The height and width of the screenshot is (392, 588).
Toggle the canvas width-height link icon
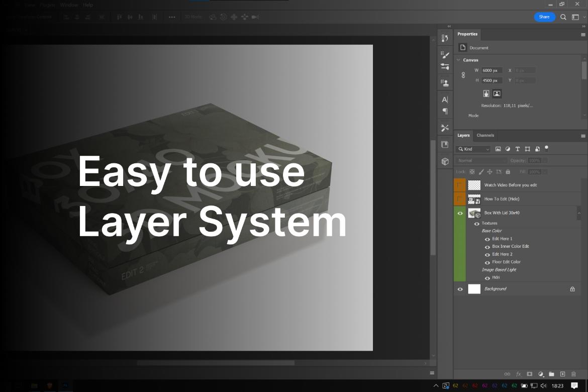[x=463, y=75]
